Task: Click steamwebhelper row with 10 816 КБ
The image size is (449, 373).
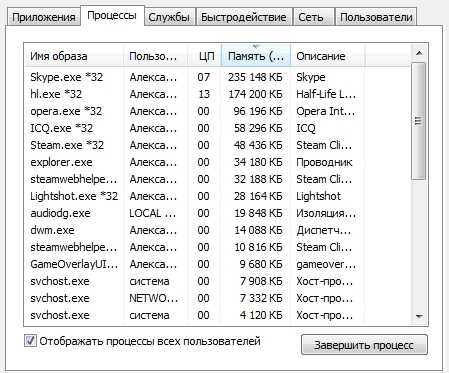Action: 218,247
